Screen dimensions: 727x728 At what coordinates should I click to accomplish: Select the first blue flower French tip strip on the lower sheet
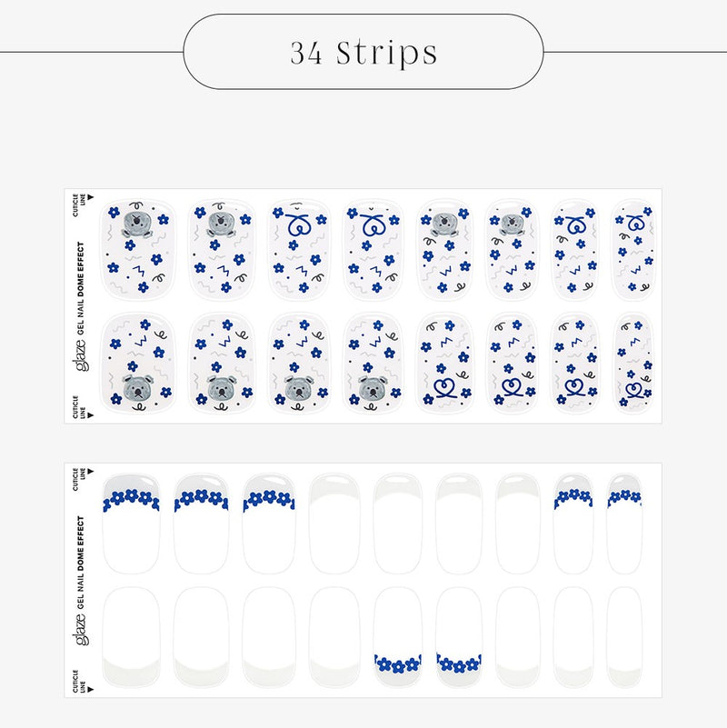click(x=131, y=524)
